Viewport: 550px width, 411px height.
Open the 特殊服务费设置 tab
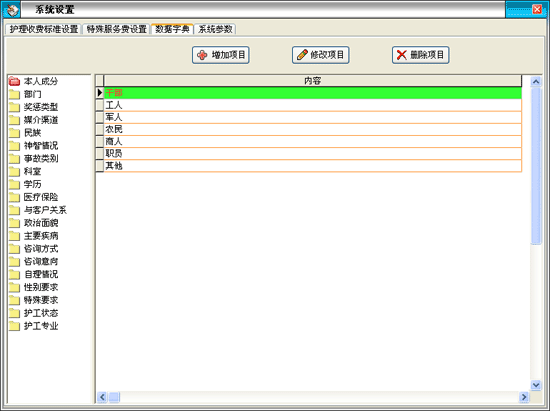116,29
